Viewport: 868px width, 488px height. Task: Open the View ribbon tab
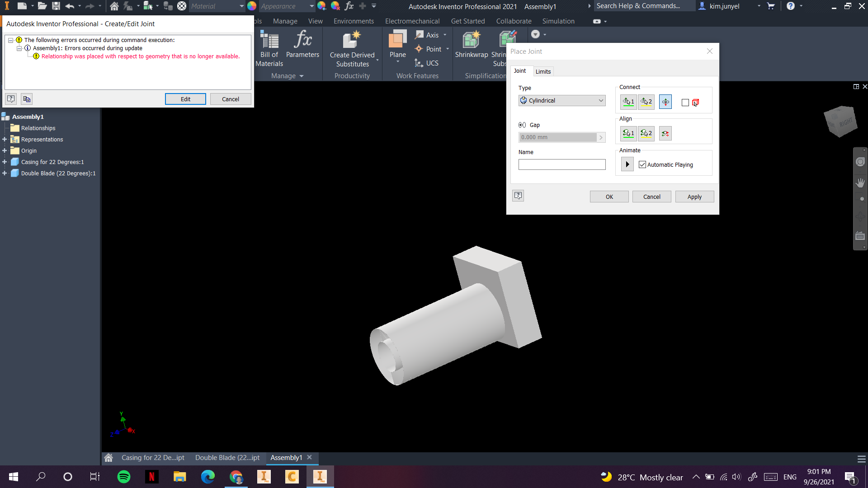point(315,21)
